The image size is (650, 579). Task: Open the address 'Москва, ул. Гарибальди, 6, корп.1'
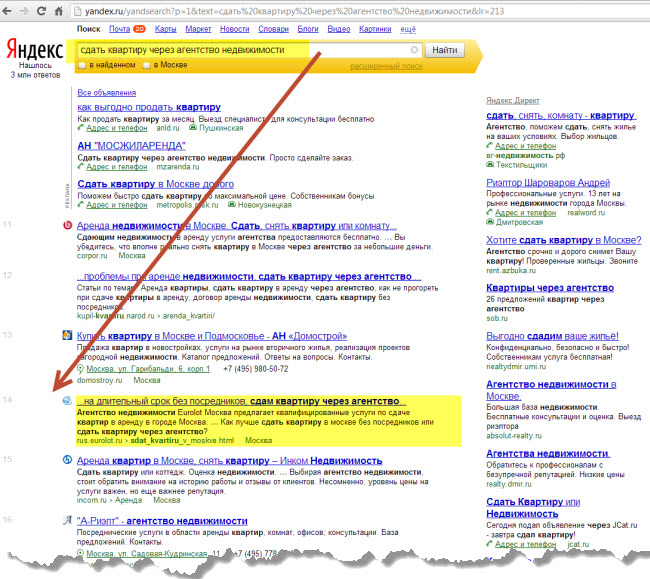(148, 368)
